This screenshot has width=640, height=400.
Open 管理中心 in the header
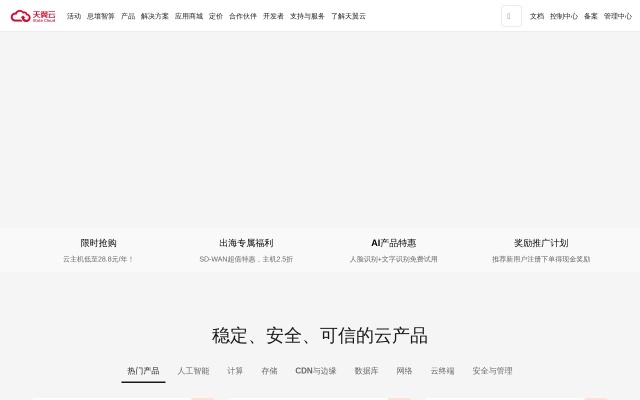617,16
